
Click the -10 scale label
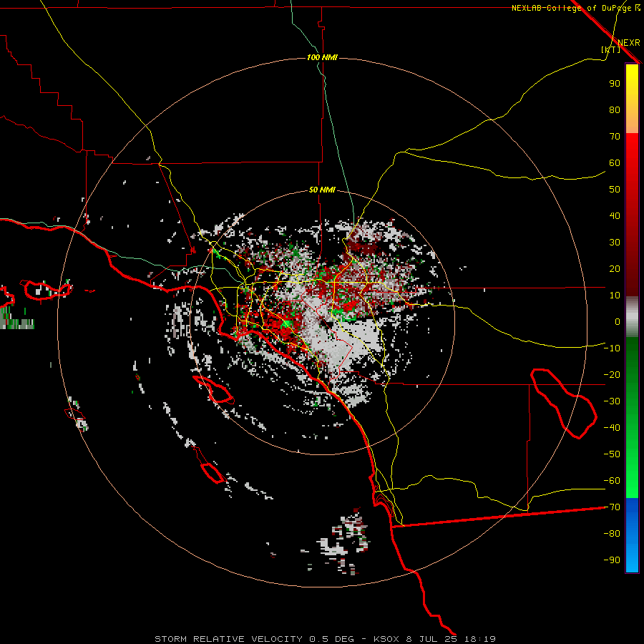[612, 348]
